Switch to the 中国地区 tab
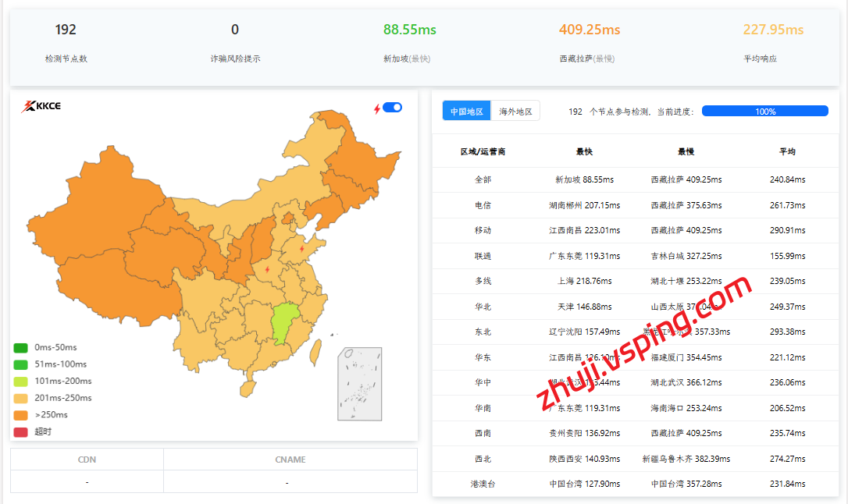The width and height of the screenshot is (848, 504). [466, 111]
